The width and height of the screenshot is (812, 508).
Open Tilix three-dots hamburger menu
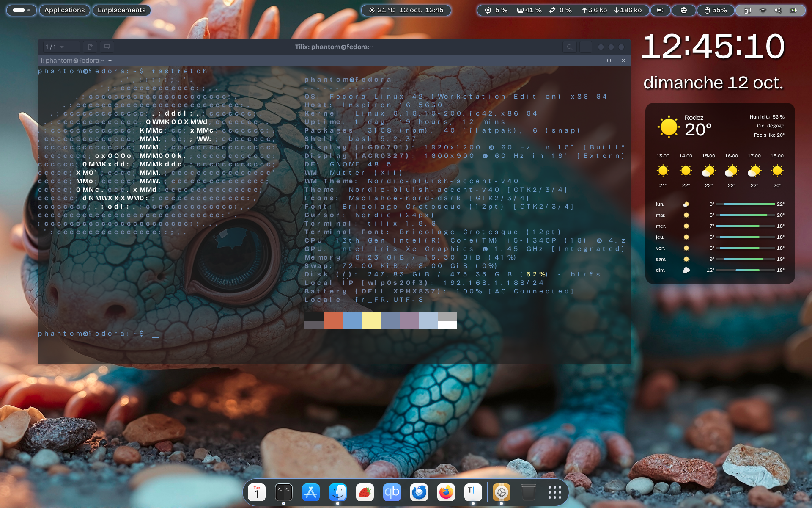tap(585, 47)
